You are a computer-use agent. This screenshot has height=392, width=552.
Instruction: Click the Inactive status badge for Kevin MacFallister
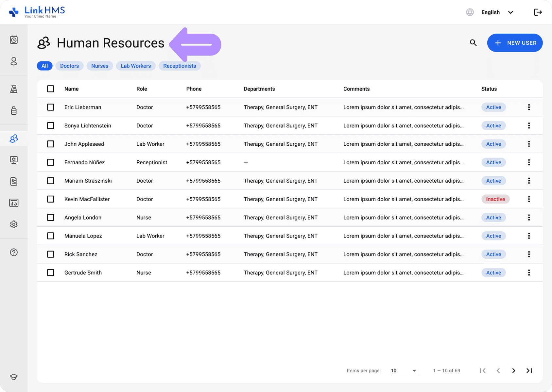tap(495, 199)
